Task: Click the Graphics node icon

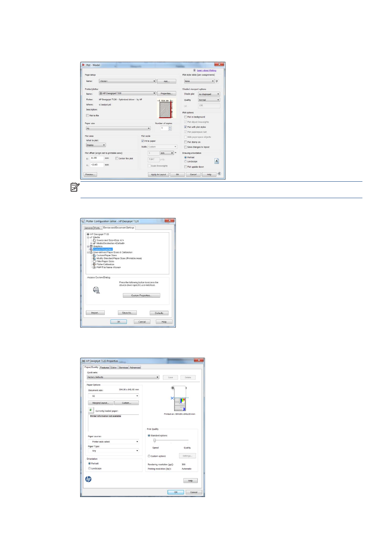Action: [91, 246]
